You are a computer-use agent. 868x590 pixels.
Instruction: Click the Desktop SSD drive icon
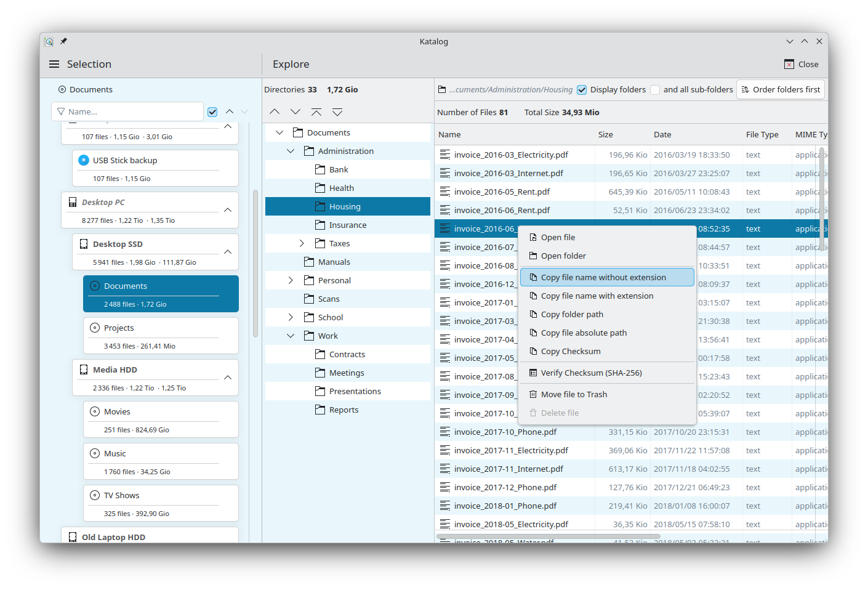coord(84,244)
